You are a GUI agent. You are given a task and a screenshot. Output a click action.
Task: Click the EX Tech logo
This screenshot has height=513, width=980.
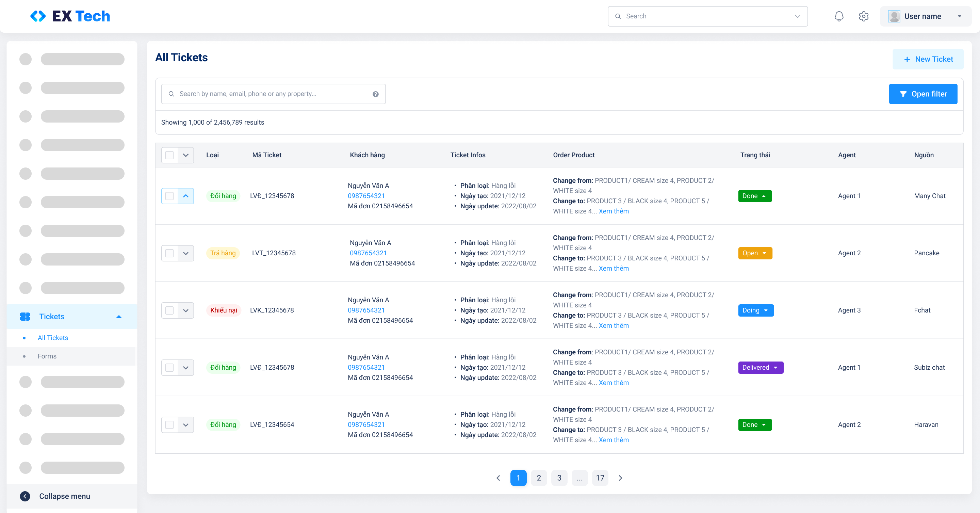70,16
